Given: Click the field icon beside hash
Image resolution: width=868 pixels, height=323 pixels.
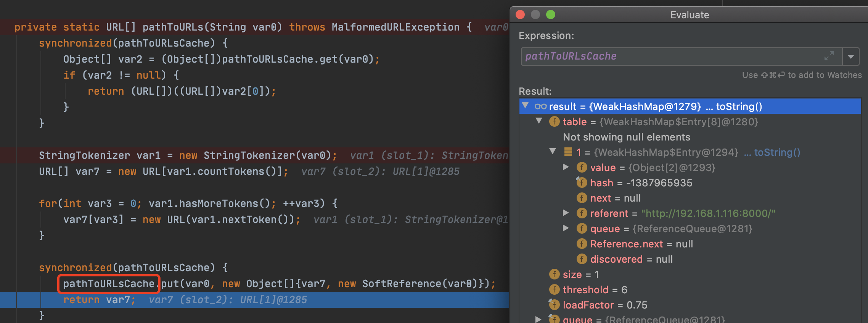Looking at the screenshot, I should (582, 183).
